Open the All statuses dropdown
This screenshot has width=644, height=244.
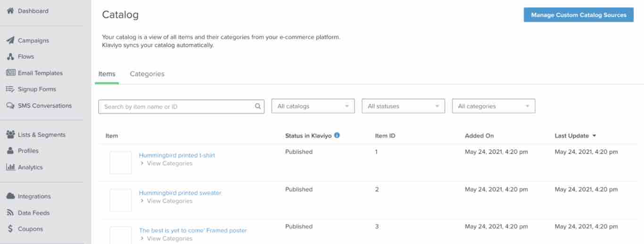404,106
